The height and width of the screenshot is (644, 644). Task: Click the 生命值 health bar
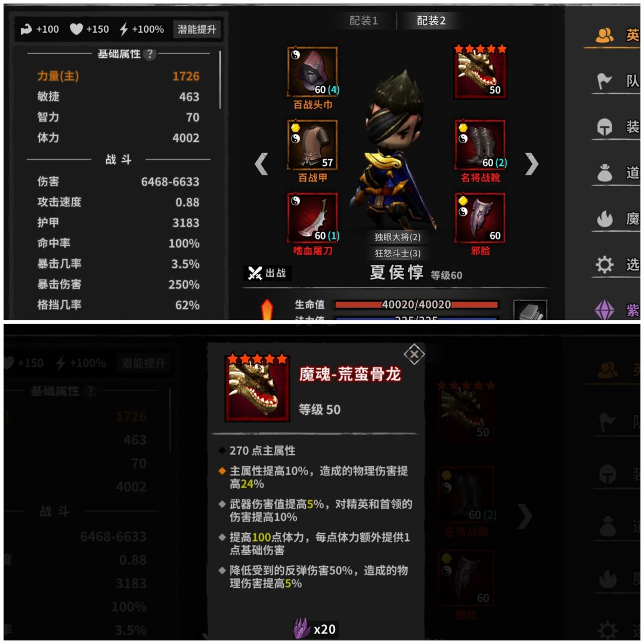[x=416, y=304]
